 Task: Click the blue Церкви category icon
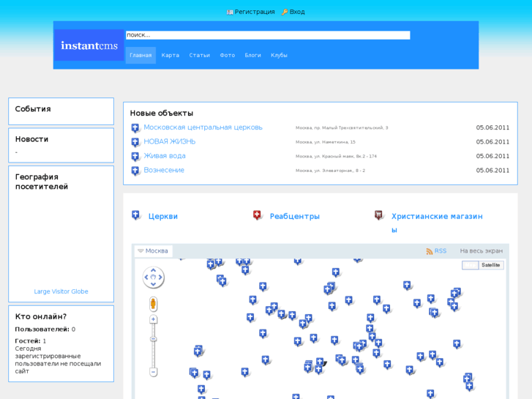(x=136, y=215)
